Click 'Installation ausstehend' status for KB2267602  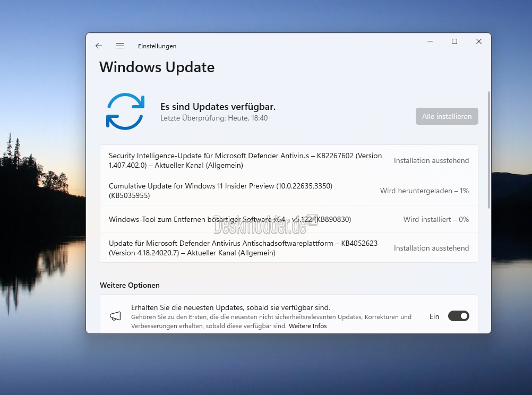[x=431, y=160]
